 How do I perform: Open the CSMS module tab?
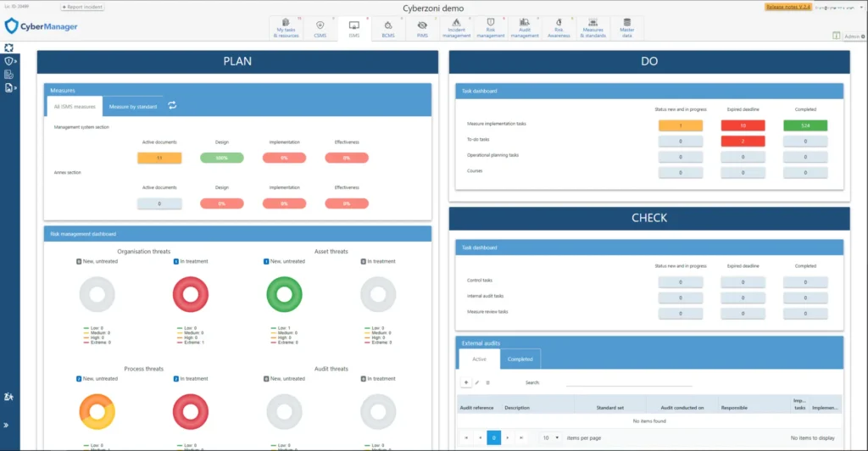coord(320,29)
